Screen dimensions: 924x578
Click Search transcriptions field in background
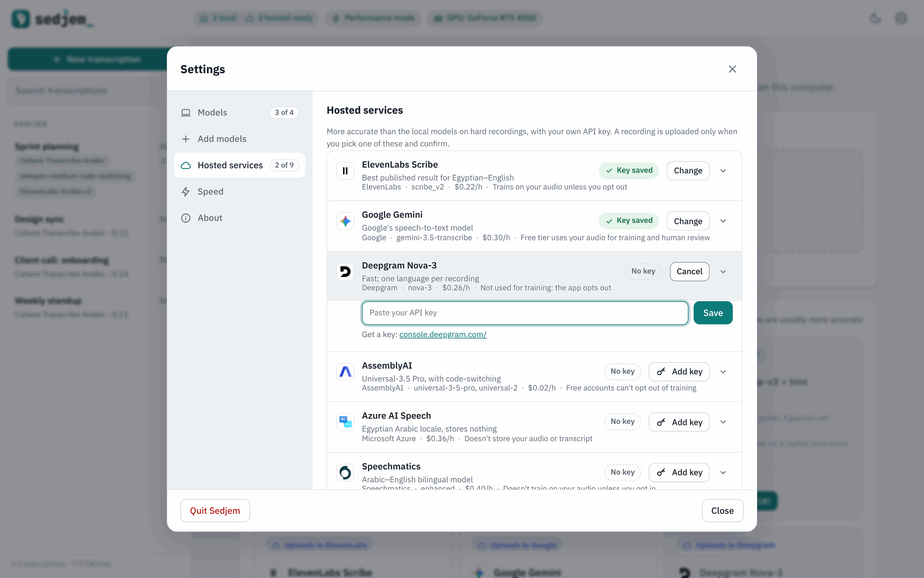point(87,91)
